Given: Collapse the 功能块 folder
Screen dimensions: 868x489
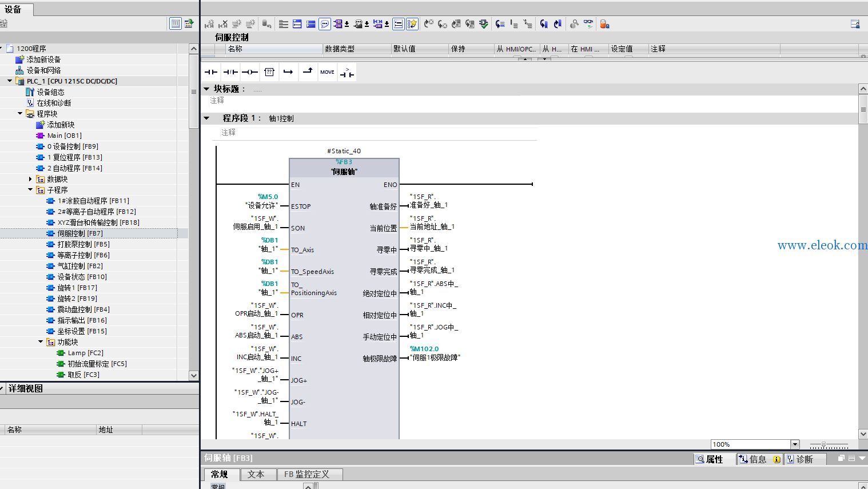Looking at the screenshot, I should [41, 342].
